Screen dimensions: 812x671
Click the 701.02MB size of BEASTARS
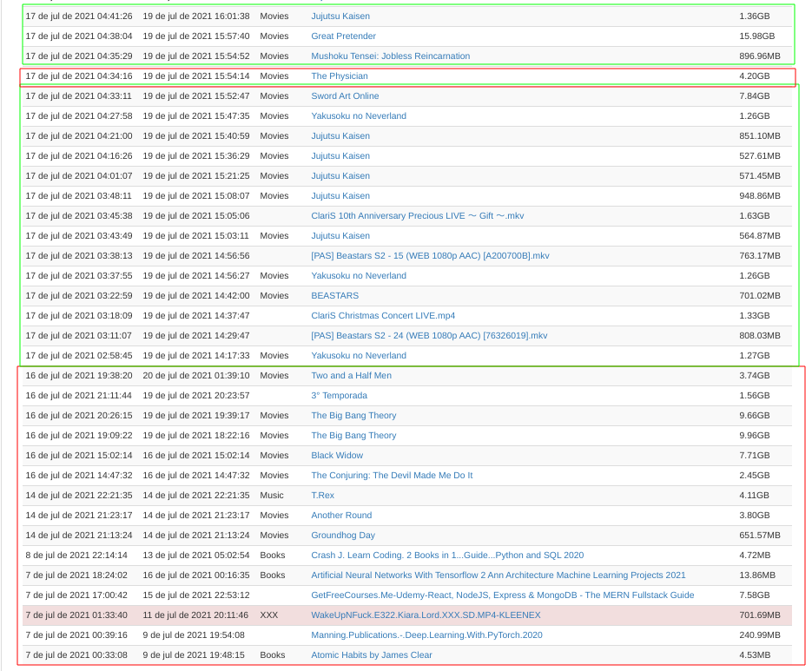pos(760,296)
